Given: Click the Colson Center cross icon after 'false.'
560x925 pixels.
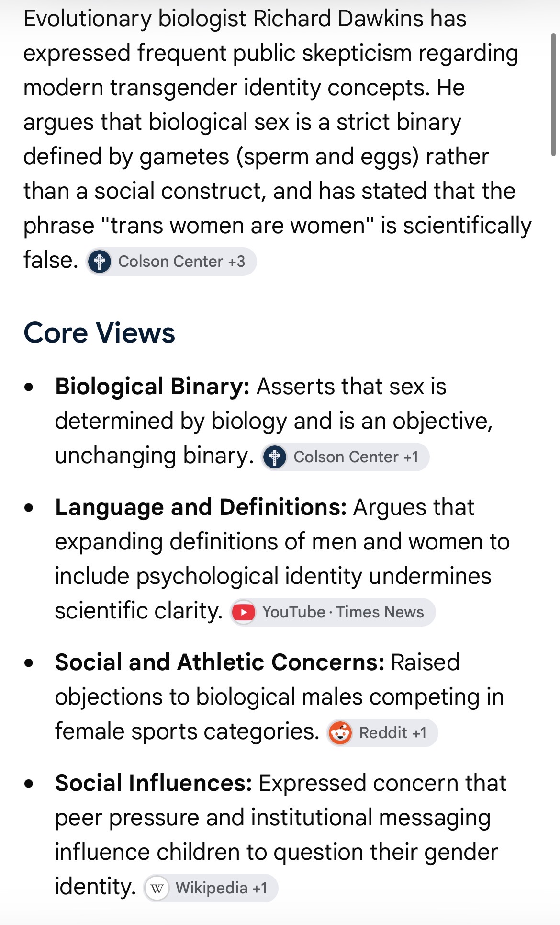Looking at the screenshot, I should point(100,262).
